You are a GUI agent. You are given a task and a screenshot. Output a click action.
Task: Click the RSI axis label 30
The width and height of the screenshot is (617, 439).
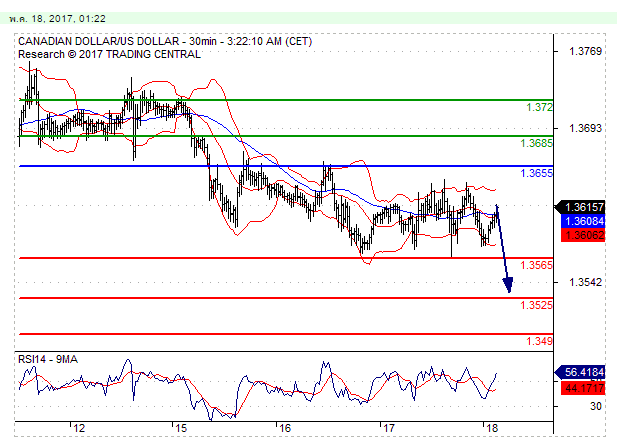[596, 406]
